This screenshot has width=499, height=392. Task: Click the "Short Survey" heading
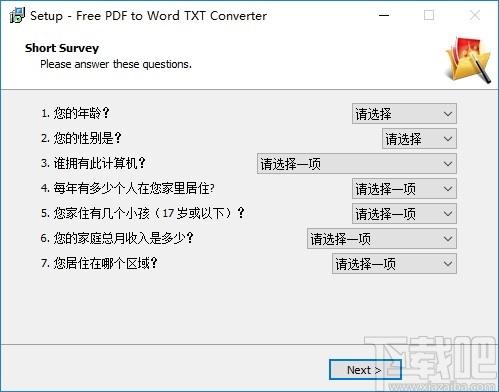(x=62, y=48)
